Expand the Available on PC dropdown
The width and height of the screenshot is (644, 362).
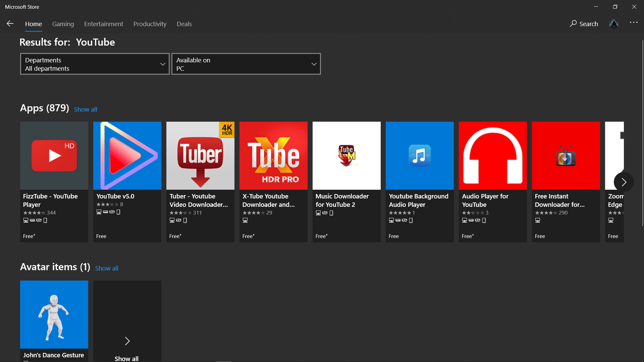(x=246, y=64)
